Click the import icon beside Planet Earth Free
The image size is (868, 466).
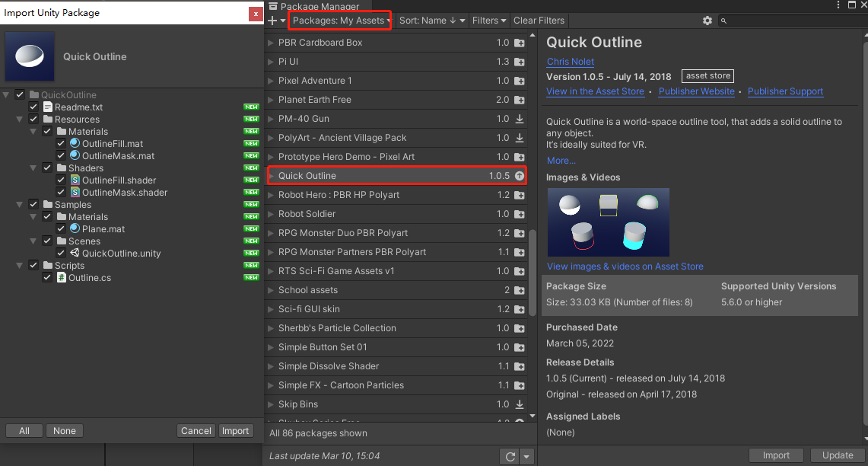pyautogui.click(x=520, y=101)
